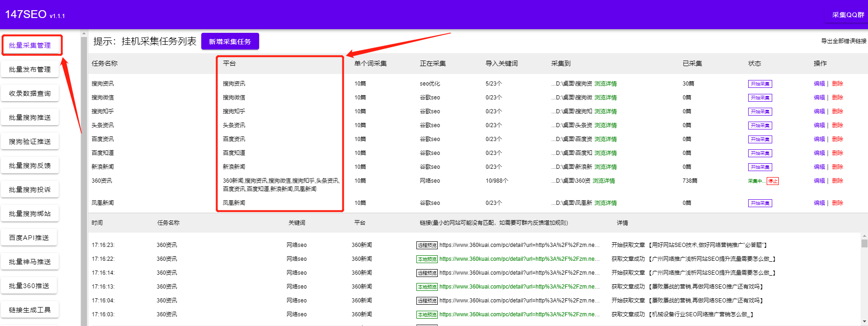Open the 360kuai URL at 17:16:13
Viewport: 868px width, 326px height.
pos(520,287)
